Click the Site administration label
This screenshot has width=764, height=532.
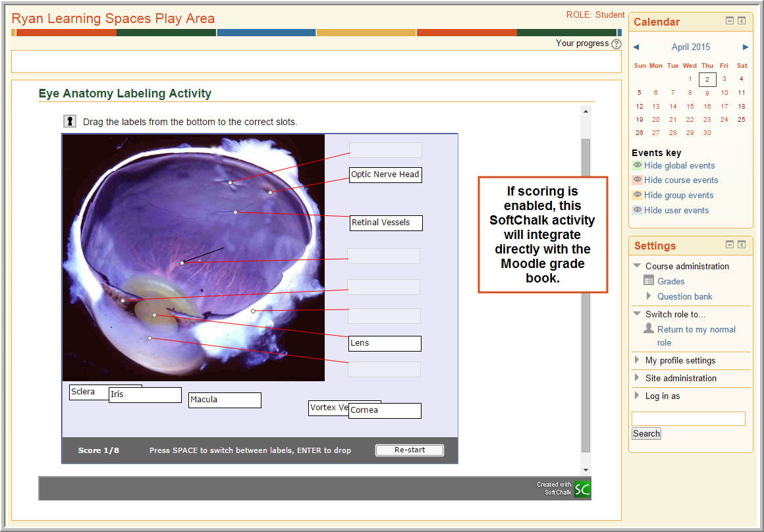pos(680,378)
